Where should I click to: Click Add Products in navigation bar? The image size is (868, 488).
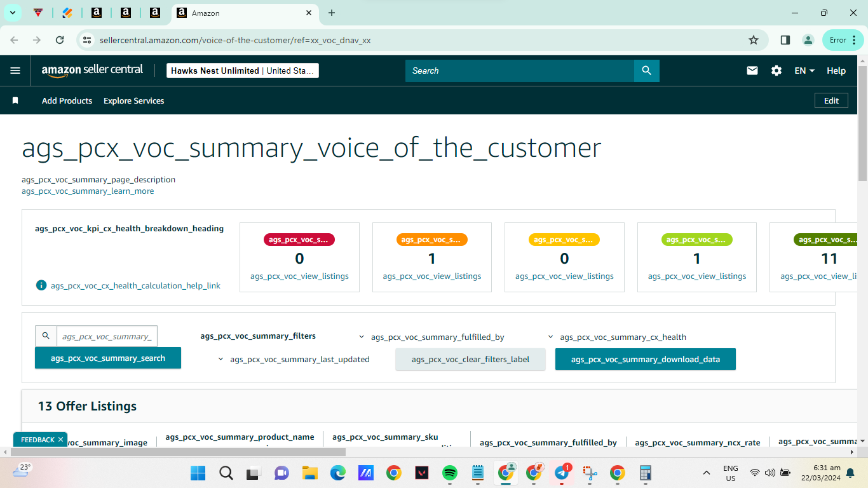[x=67, y=100]
